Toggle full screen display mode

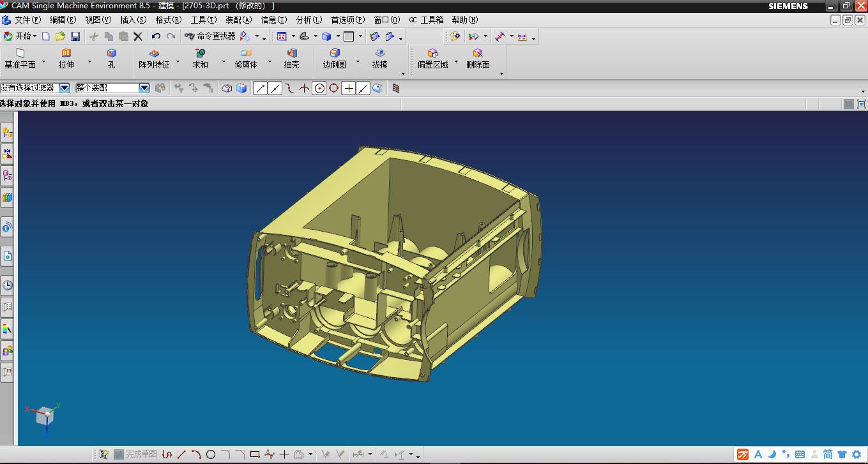(862, 104)
